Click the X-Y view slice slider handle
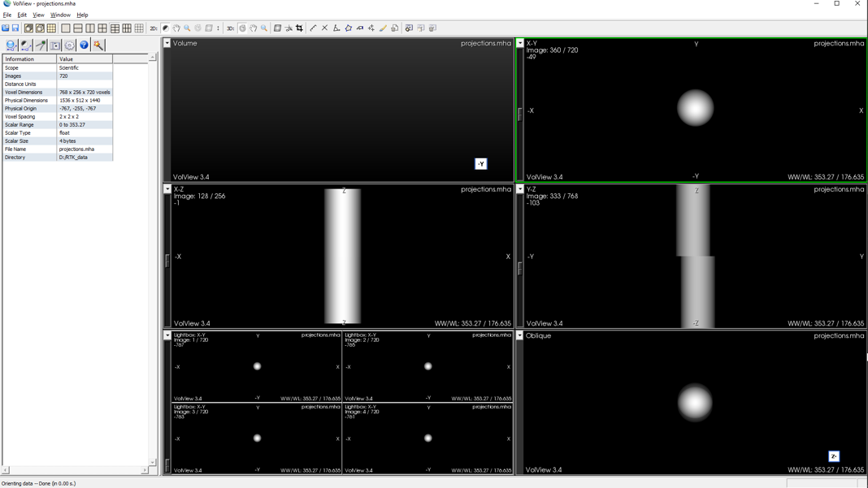The width and height of the screenshot is (868, 488). tap(520, 114)
